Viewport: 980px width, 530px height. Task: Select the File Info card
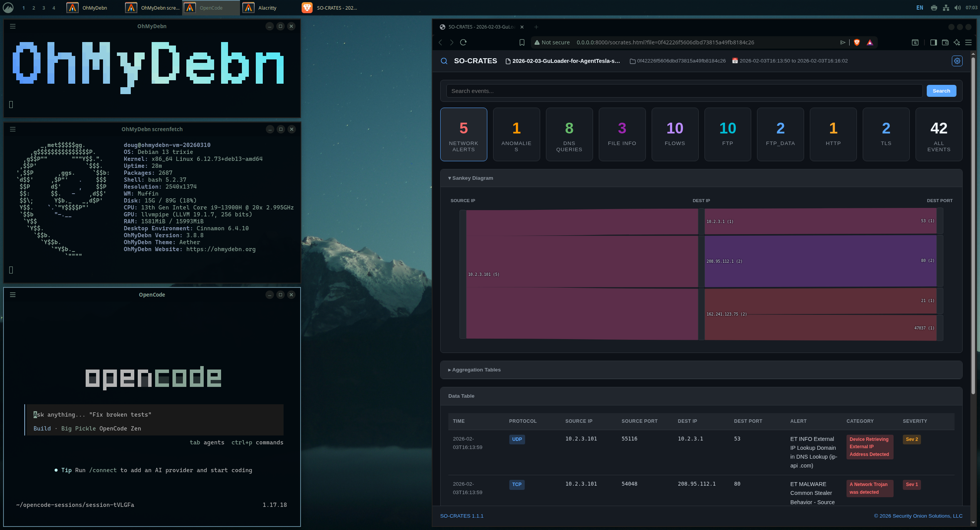point(622,134)
